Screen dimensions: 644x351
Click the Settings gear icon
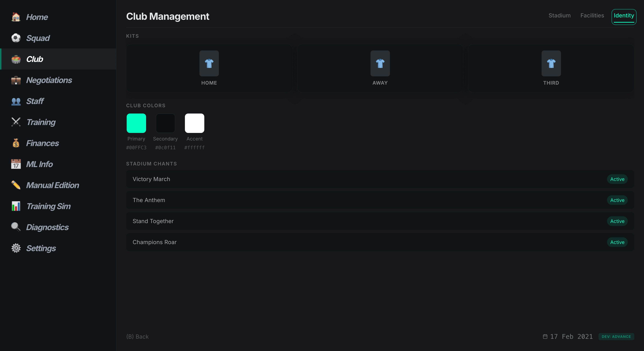(x=16, y=248)
